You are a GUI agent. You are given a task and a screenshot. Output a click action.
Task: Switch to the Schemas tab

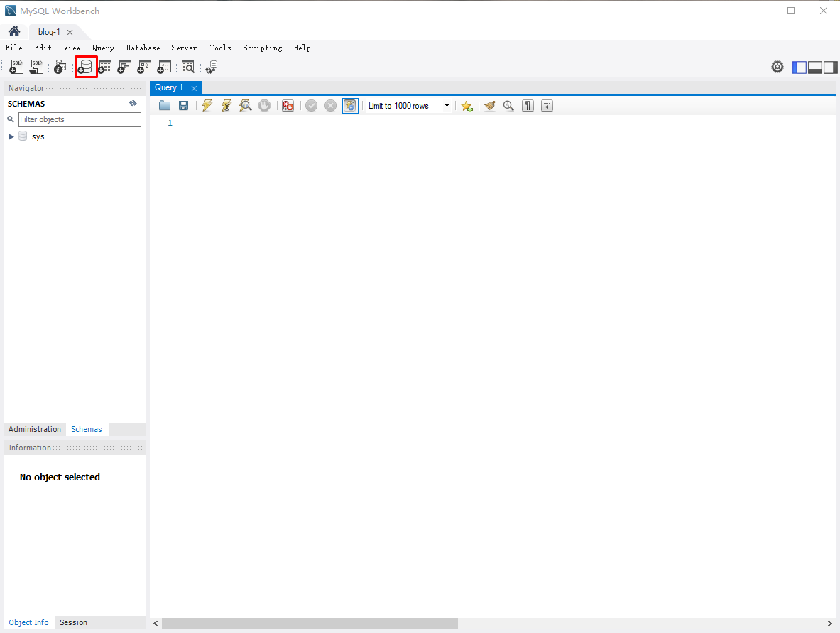(x=86, y=429)
